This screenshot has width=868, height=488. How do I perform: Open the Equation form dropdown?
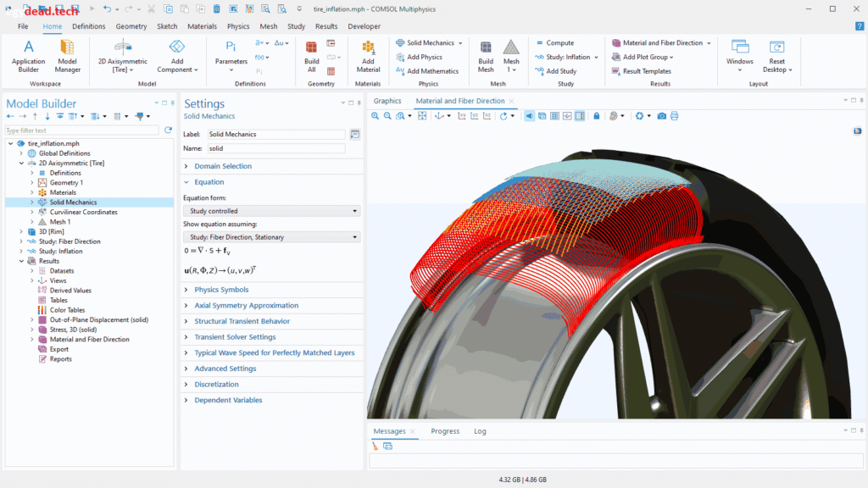pos(271,210)
